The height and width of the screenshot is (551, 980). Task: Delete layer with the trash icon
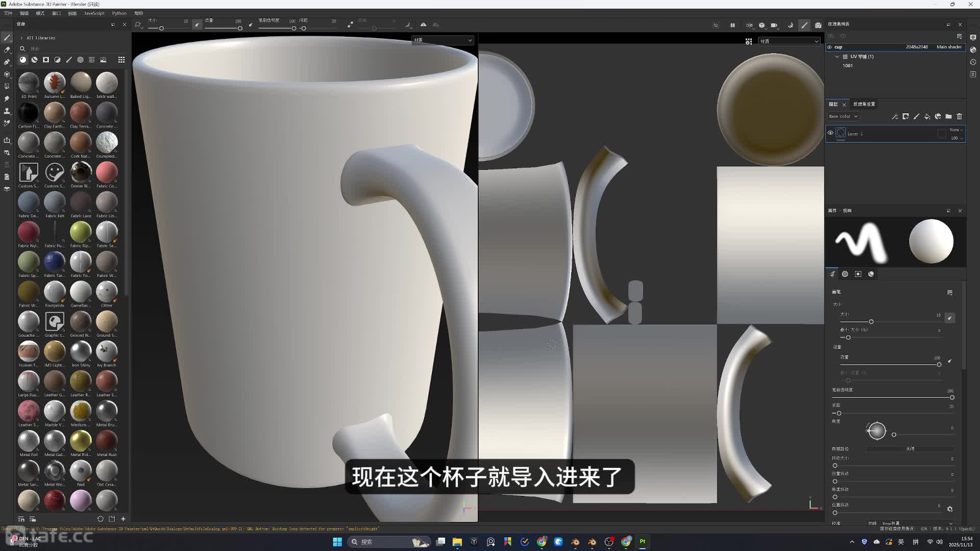[x=959, y=117]
